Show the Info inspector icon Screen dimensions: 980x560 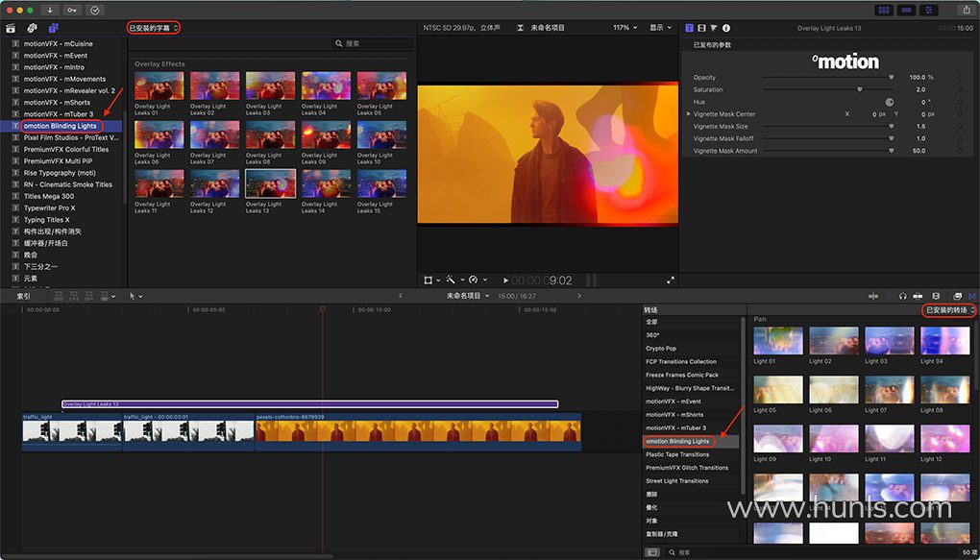tap(725, 28)
